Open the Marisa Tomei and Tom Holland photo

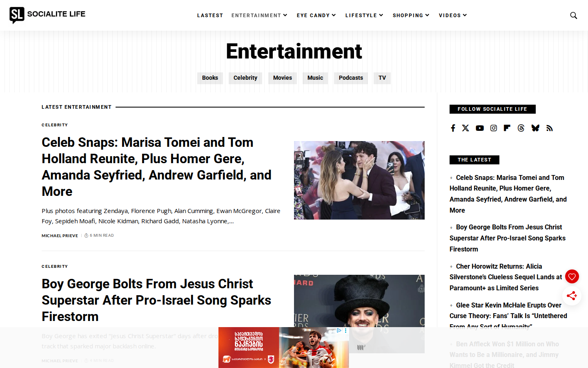click(359, 180)
